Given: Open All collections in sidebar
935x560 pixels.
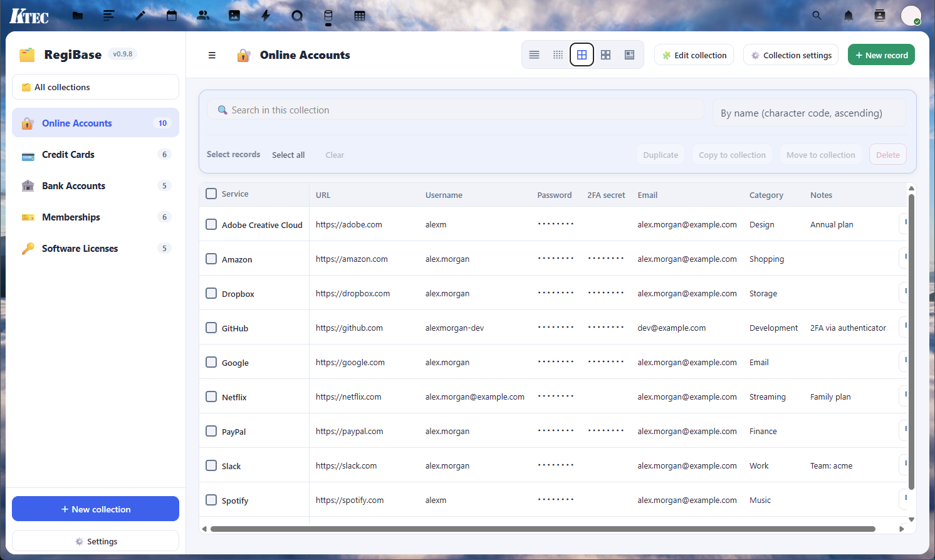Looking at the screenshot, I should (95, 87).
